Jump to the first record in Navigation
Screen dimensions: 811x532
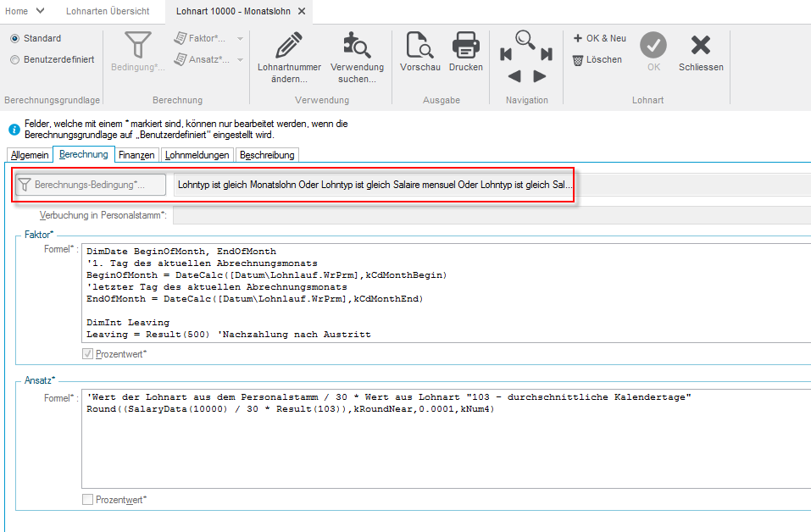[506, 55]
